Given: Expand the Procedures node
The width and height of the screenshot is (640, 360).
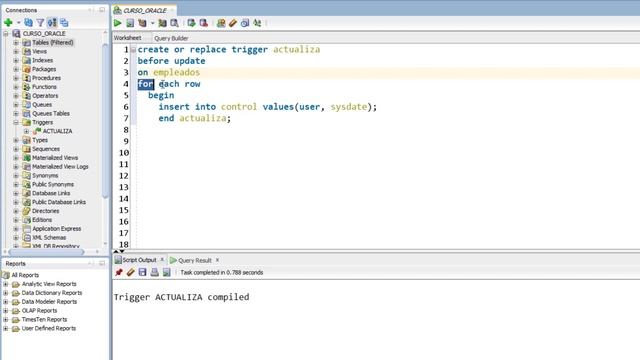Looking at the screenshot, I should [16, 78].
